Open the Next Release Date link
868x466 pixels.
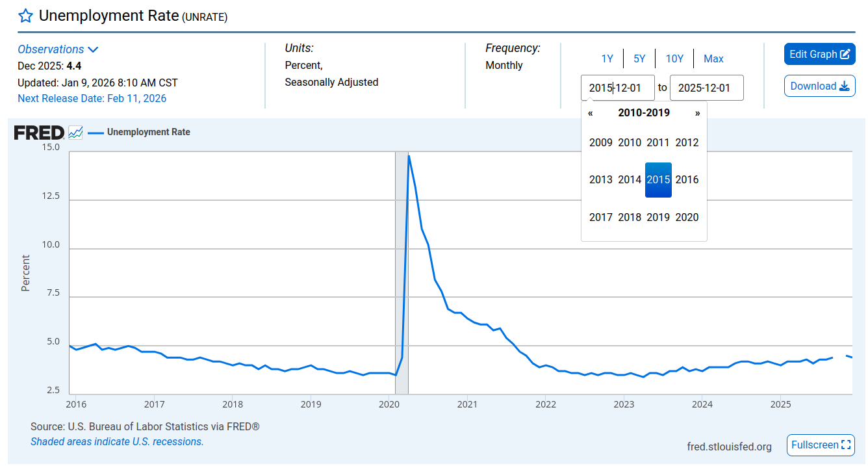pyautogui.click(x=92, y=99)
